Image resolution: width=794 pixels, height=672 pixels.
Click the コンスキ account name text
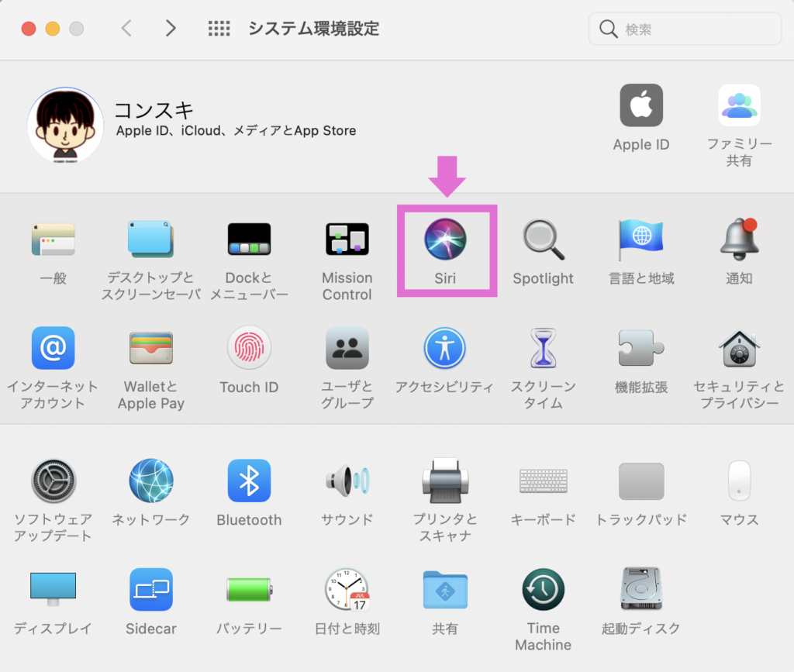coord(154,110)
